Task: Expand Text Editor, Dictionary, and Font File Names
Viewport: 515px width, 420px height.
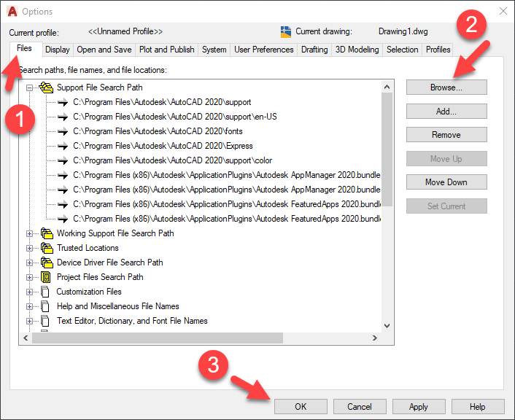Action: [30, 321]
